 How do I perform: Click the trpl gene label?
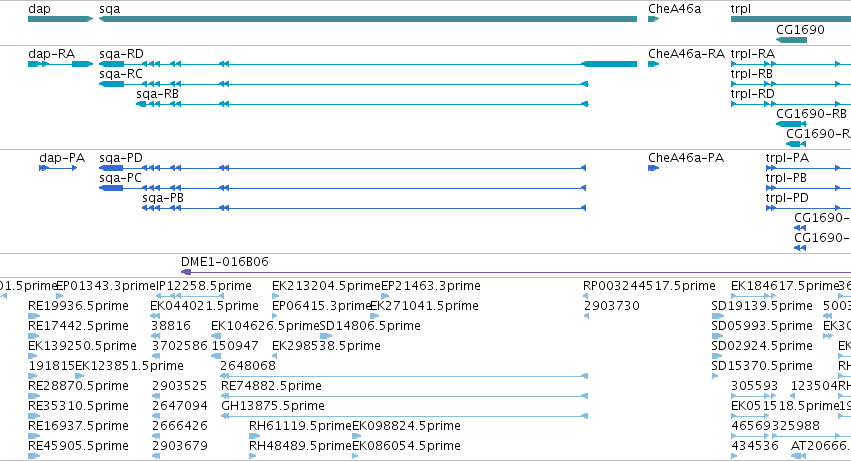pos(740,9)
